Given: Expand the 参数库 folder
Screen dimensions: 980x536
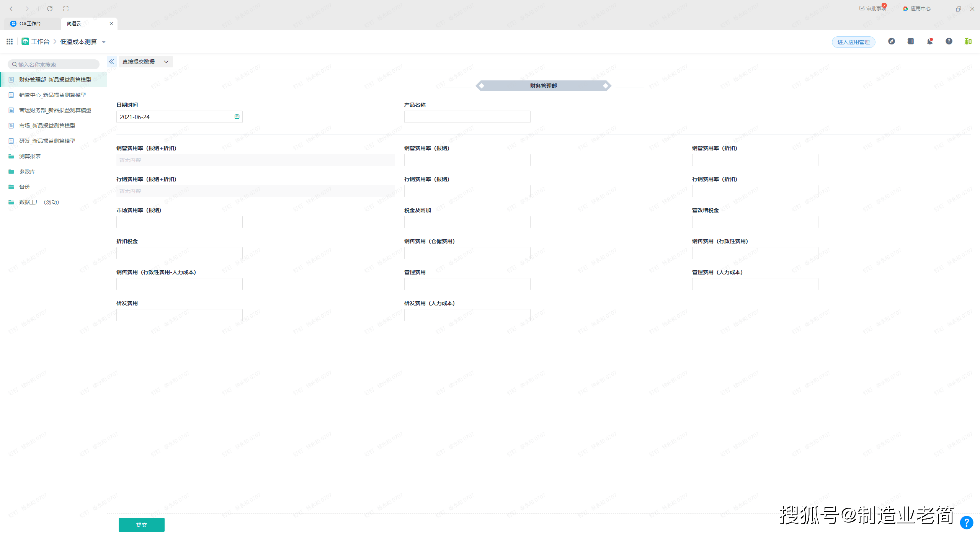Looking at the screenshot, I should point(27,172).
